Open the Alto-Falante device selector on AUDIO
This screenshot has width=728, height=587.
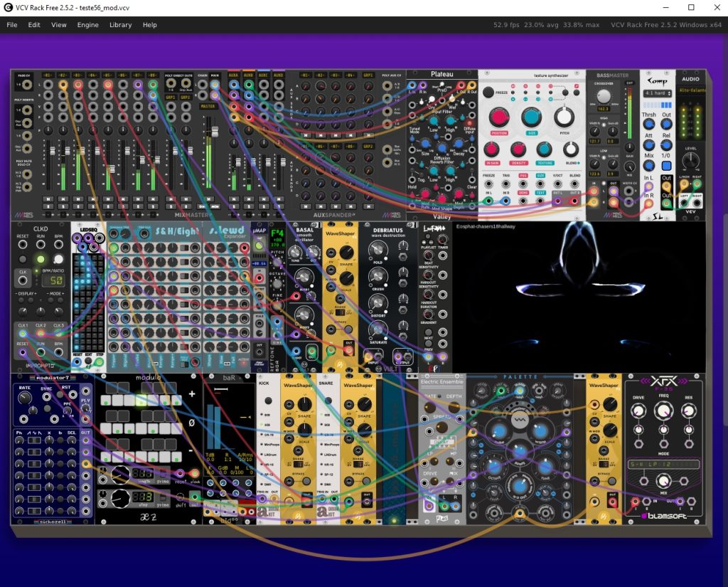(691, 90)
